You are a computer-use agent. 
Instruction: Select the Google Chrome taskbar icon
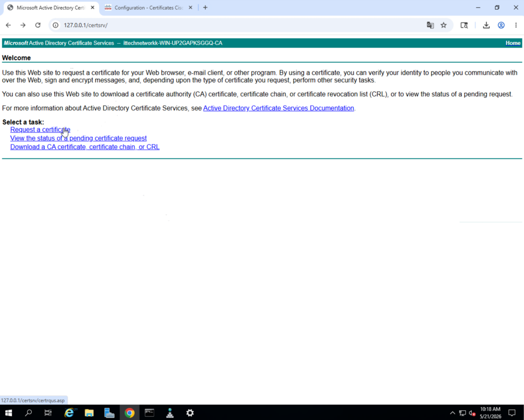tap(130, 413)
